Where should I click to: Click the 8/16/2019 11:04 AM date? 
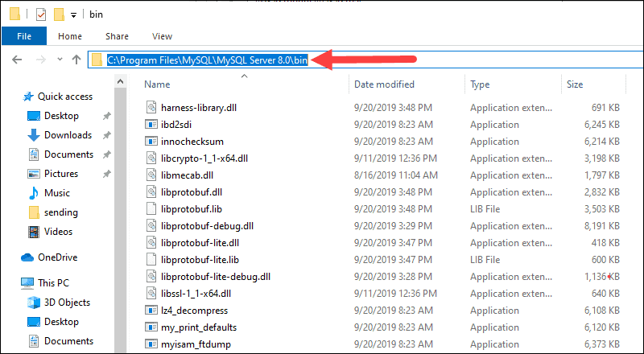pyautogui.click(x=396, y=175)
